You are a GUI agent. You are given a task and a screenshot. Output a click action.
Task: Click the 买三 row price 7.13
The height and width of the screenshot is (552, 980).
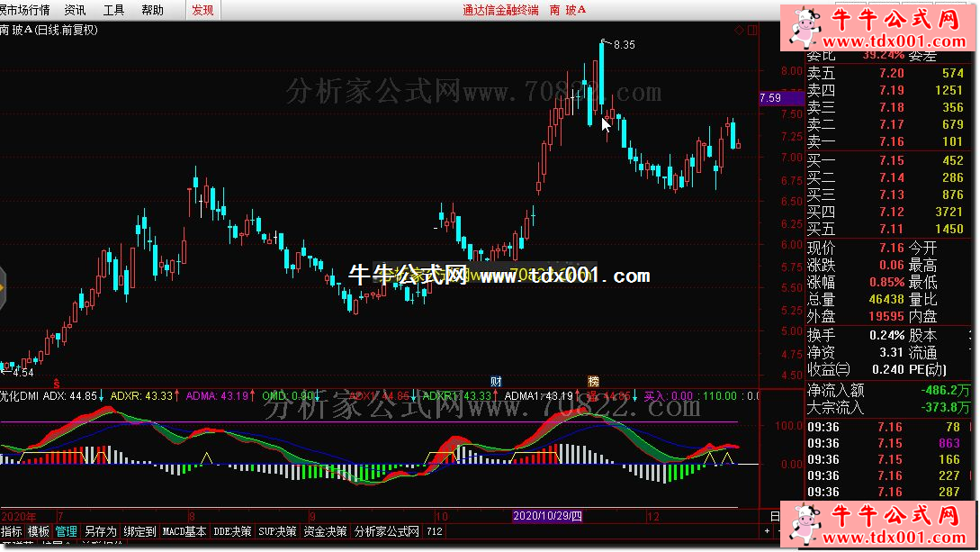pos(891,195)
